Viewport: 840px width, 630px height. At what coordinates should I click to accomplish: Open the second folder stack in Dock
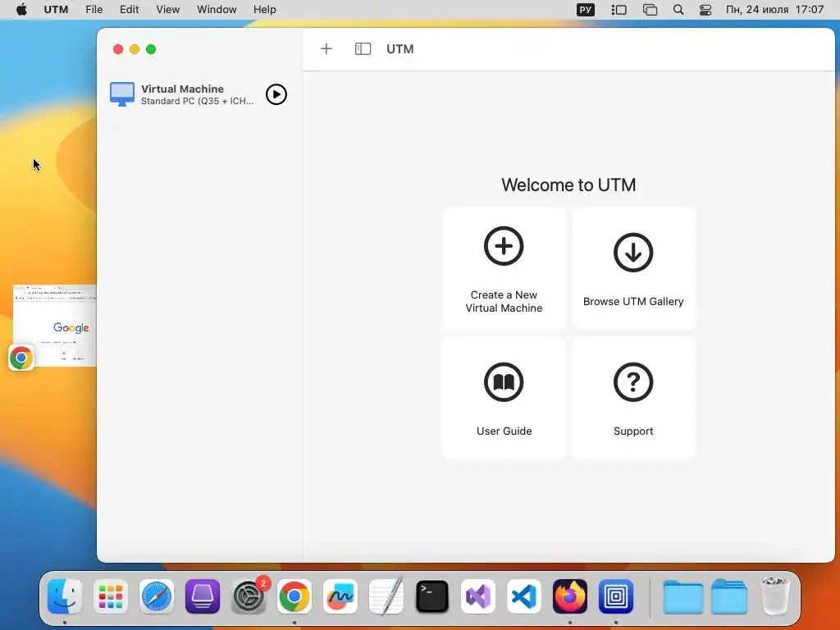729,597
